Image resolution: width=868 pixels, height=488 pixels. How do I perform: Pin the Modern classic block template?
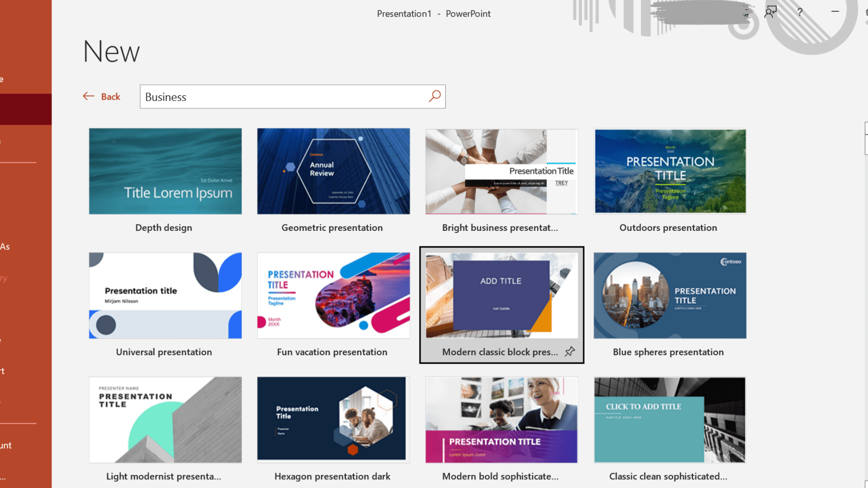(x=570, y=352)
